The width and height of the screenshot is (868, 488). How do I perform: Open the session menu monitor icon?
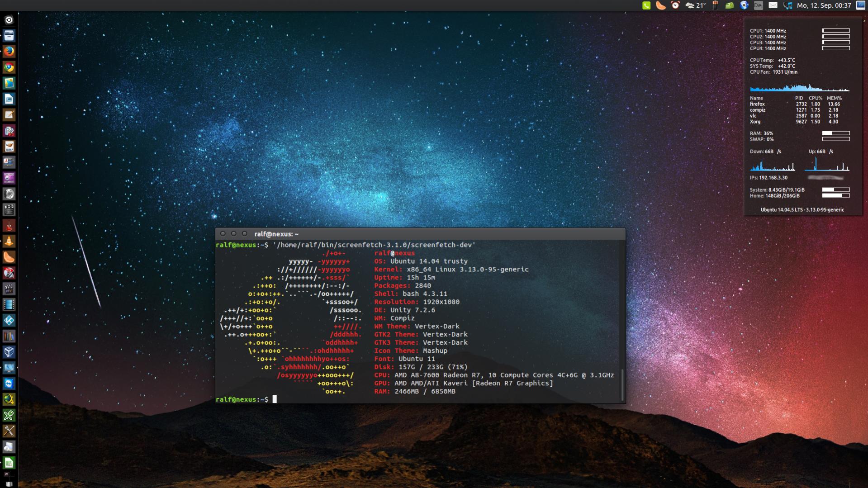pos(861,5)
